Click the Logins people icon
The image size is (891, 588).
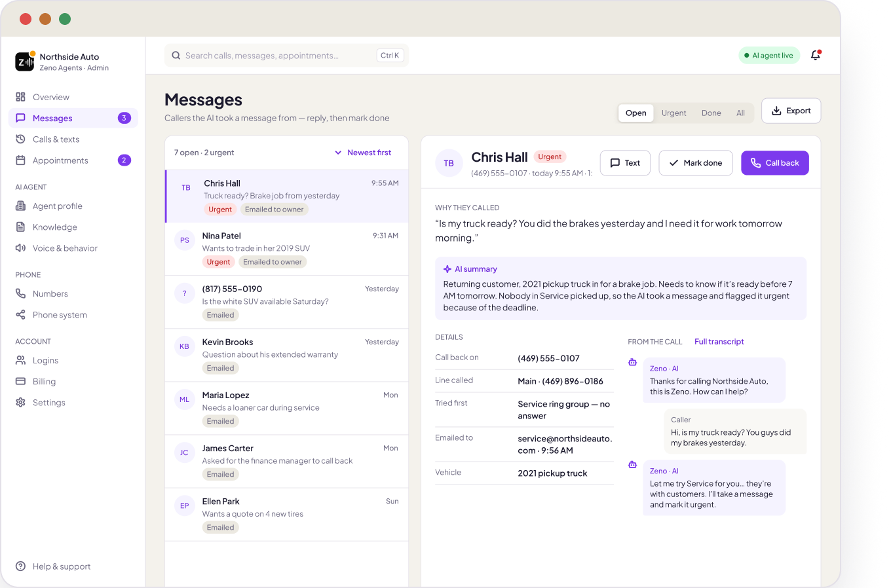click(x=20, y=361)
